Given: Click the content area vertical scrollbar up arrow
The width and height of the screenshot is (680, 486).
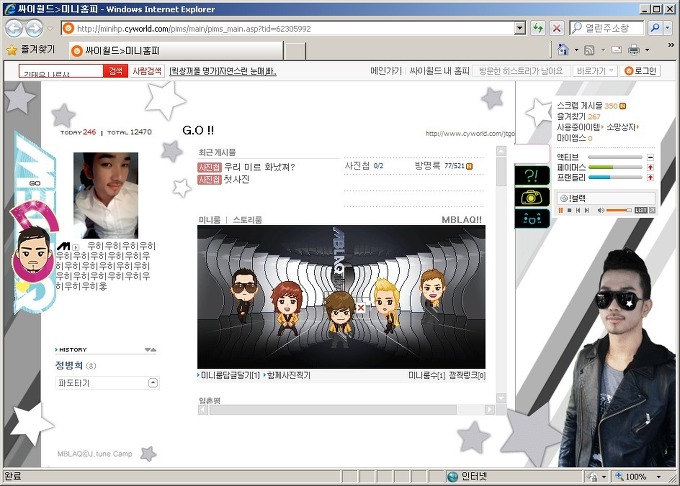Looking at the screenshot, I should 501,151.
